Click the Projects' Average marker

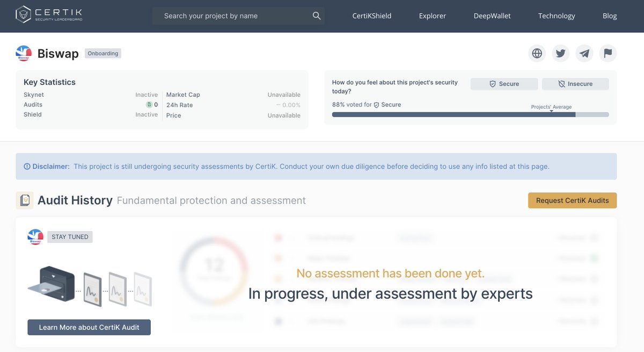click(x=551, y=108)
